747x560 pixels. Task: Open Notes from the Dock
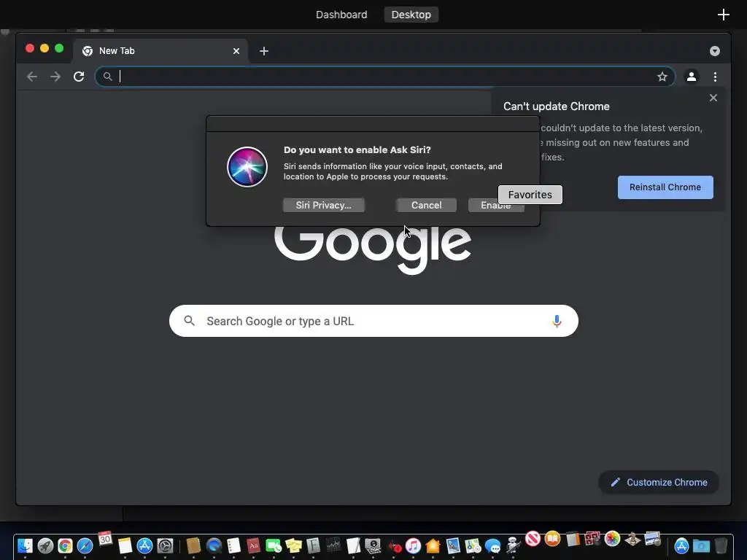click(x=125, y=545)
